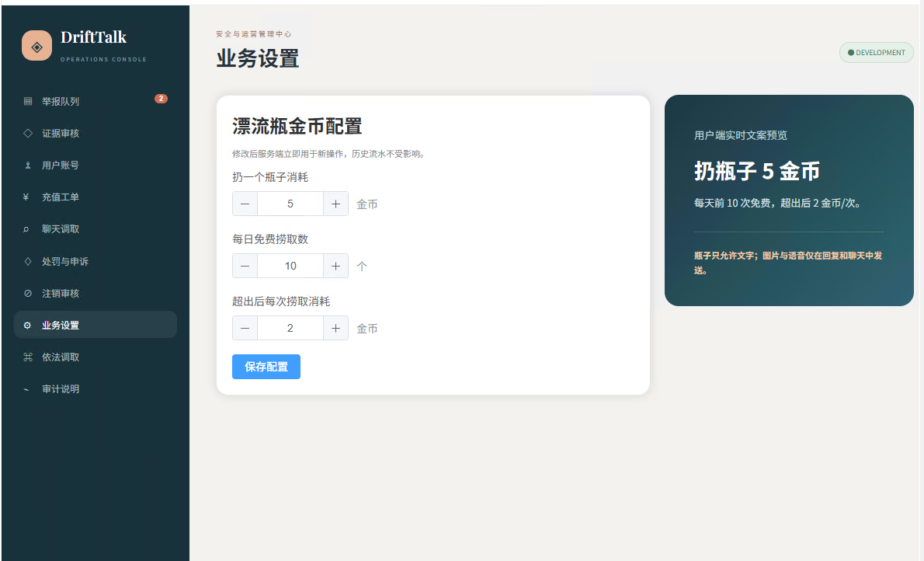This screenshot has width=924, height=561.
Task: Click the DEVELOPMENT environment badge
Action: pyautogui.click(x=877, y=53)
